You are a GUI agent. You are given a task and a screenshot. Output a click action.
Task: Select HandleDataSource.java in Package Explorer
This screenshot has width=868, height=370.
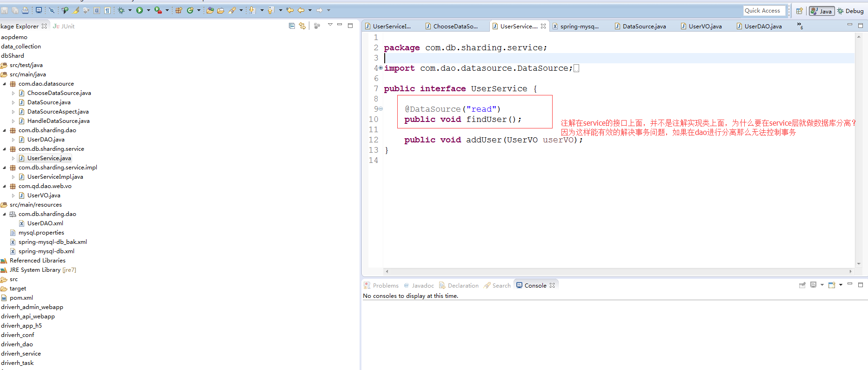(58, 121)
